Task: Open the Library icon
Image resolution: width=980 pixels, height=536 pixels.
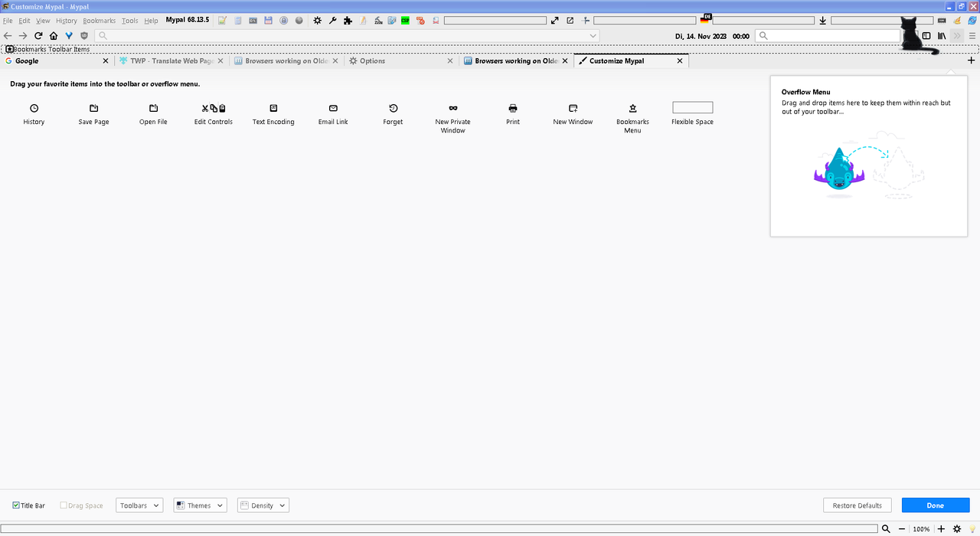Action: pyautogui.click(x=942, y=35)
